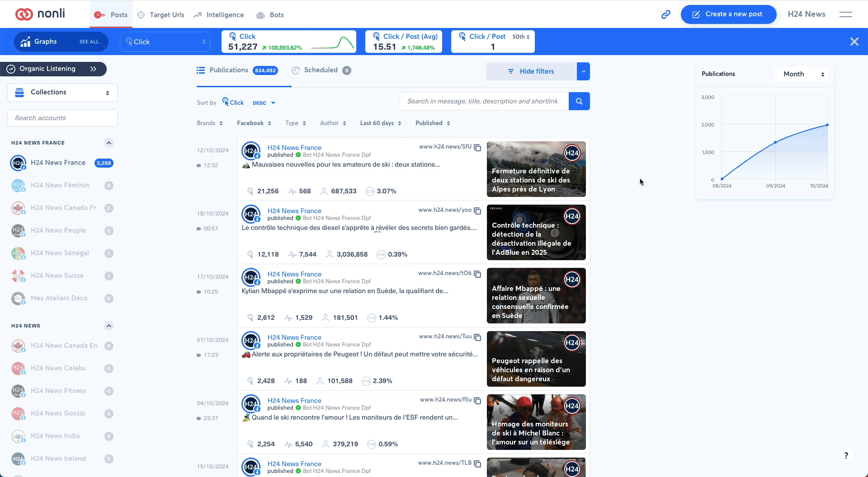This screenshot has width=868, height=477.
Task: Open the Published status filter
Action: [x=433, y=123]
